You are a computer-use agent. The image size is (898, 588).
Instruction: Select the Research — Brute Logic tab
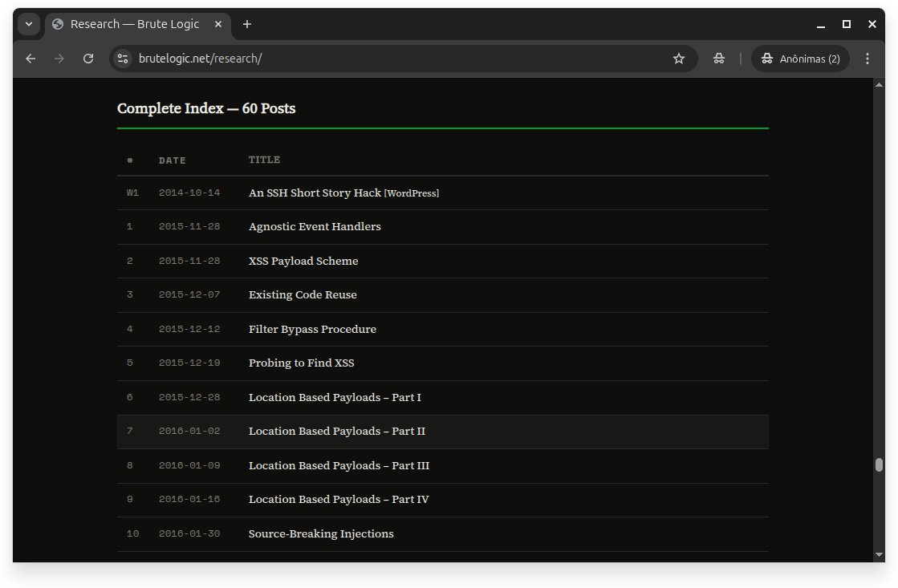click(136, 24)
